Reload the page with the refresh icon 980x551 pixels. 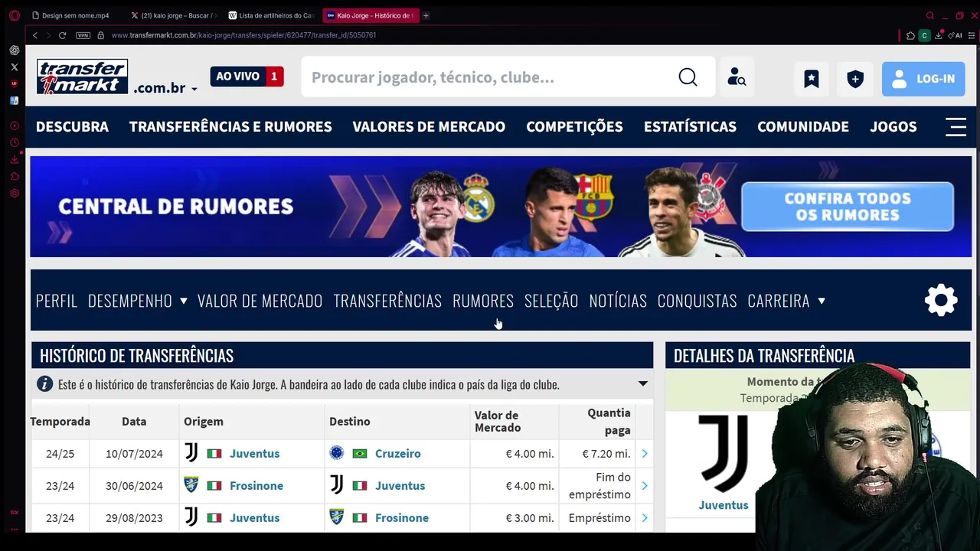click(x=62, y=35)
